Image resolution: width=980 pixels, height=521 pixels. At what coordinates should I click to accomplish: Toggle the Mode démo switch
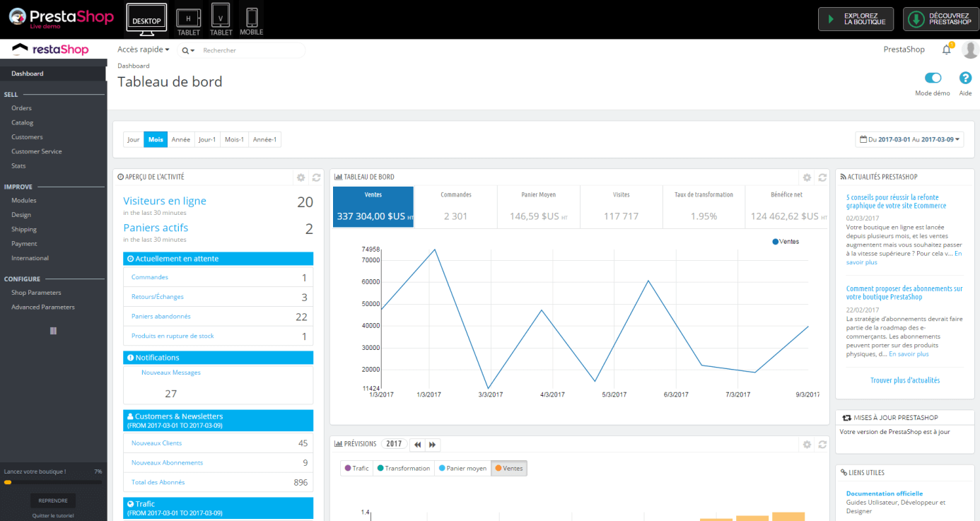(x=933, y=78)
